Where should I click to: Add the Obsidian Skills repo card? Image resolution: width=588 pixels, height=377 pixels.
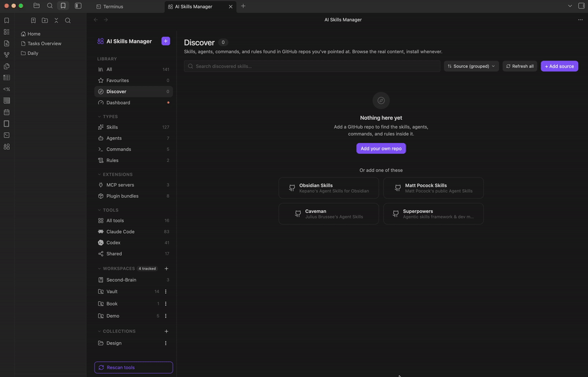328,188
